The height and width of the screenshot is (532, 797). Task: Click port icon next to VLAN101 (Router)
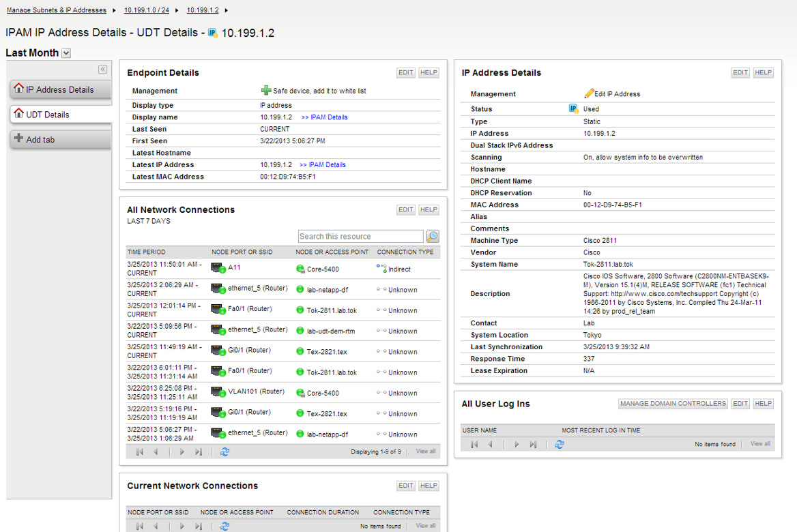(x=218, y=392)
